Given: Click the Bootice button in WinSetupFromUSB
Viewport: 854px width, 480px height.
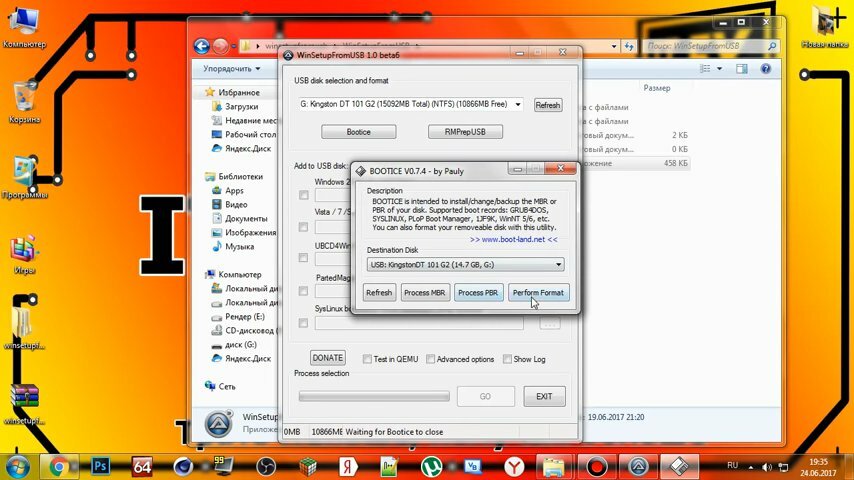Looking at the screenshot, I should tap(358, 132).
